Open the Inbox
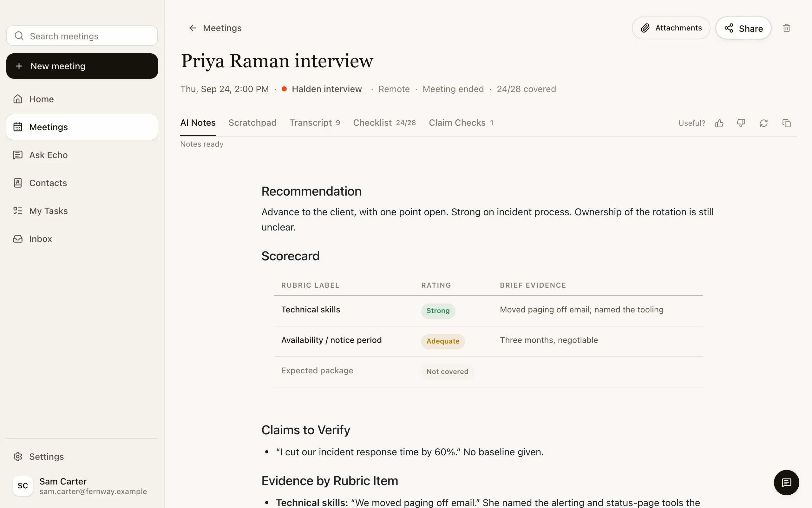The image size is (812, 508). pos(82,238)
